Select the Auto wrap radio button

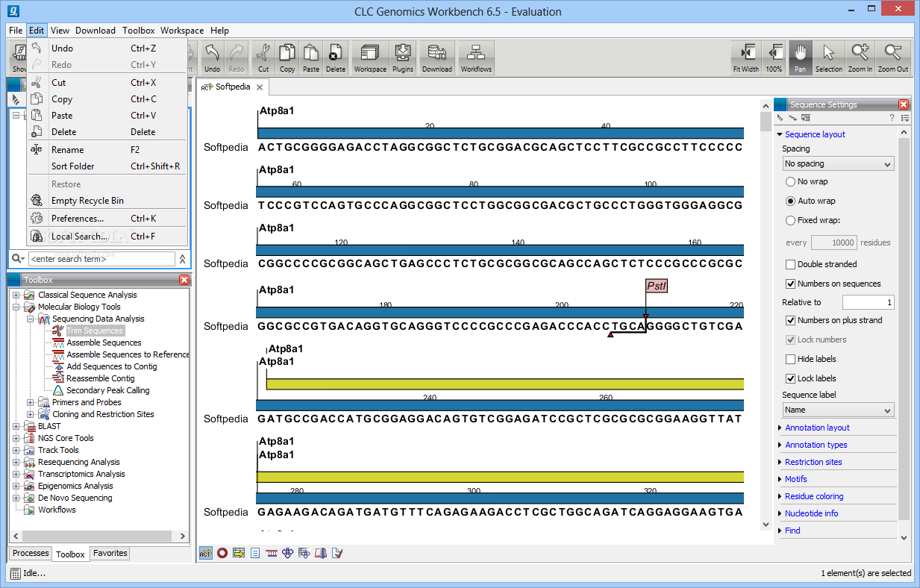790,201
